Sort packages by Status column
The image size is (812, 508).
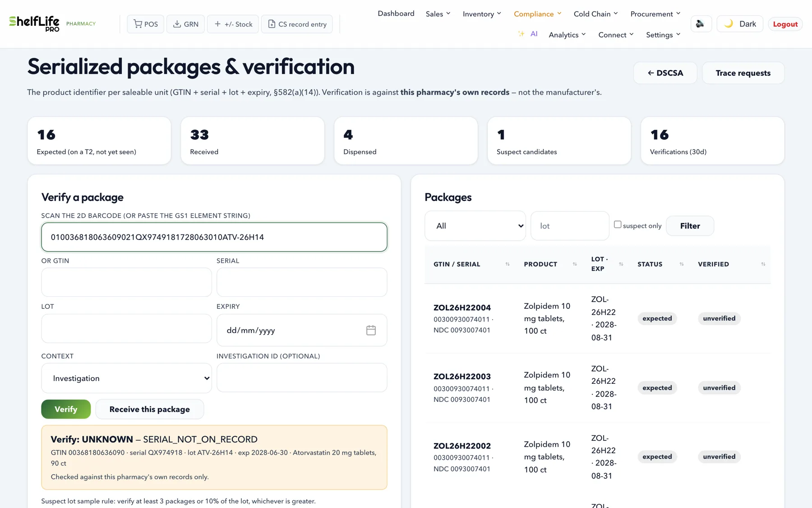pyautogui.click(x=681, y=264)
